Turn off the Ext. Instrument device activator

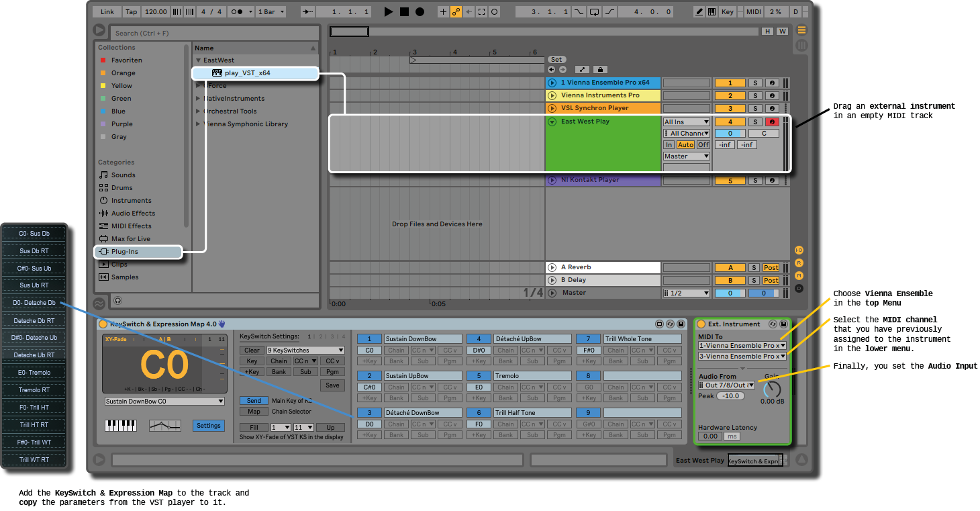pyautogui.click(x=701, y=324)
